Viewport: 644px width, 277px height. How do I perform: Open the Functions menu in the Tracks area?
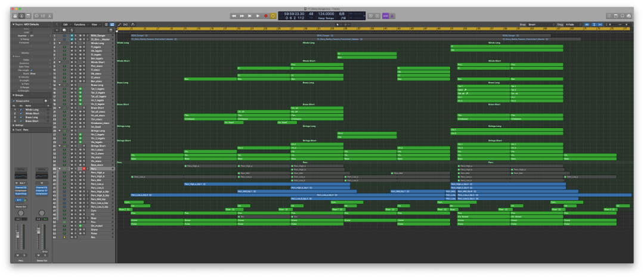(81, 24)
